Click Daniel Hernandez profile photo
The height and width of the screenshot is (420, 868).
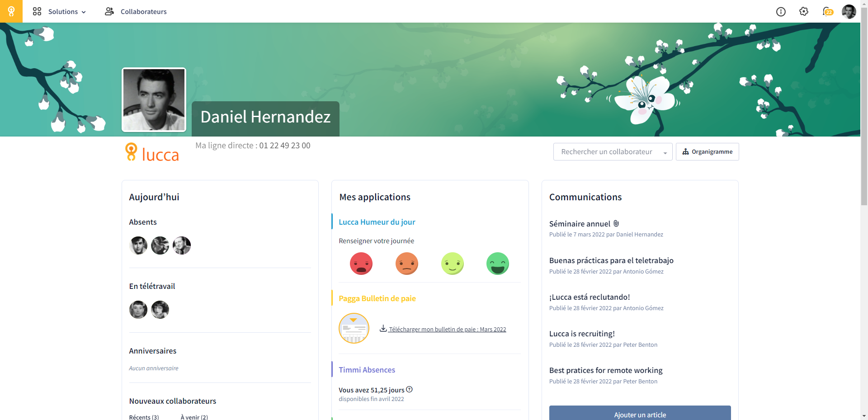point(154,99)
